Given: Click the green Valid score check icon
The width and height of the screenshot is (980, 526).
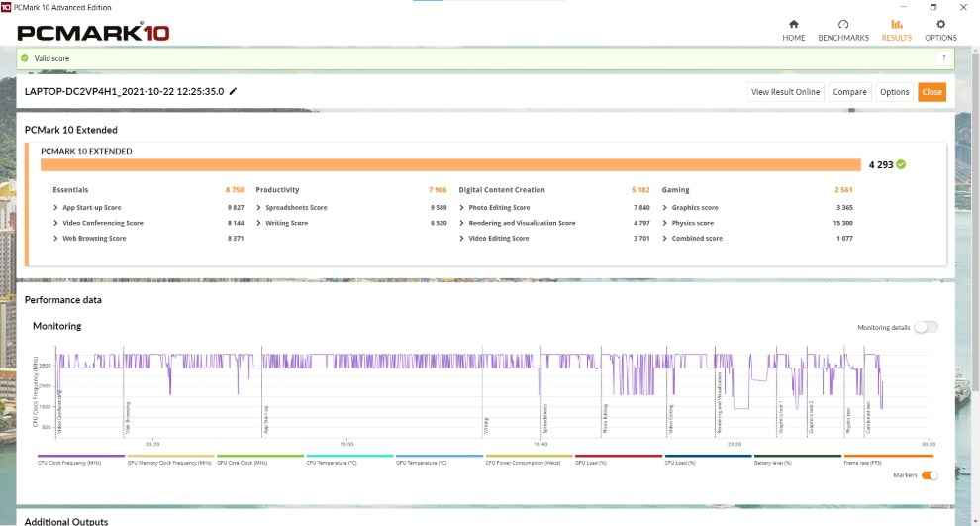Looking at the screenshot, I should click(x=25, y=58).
